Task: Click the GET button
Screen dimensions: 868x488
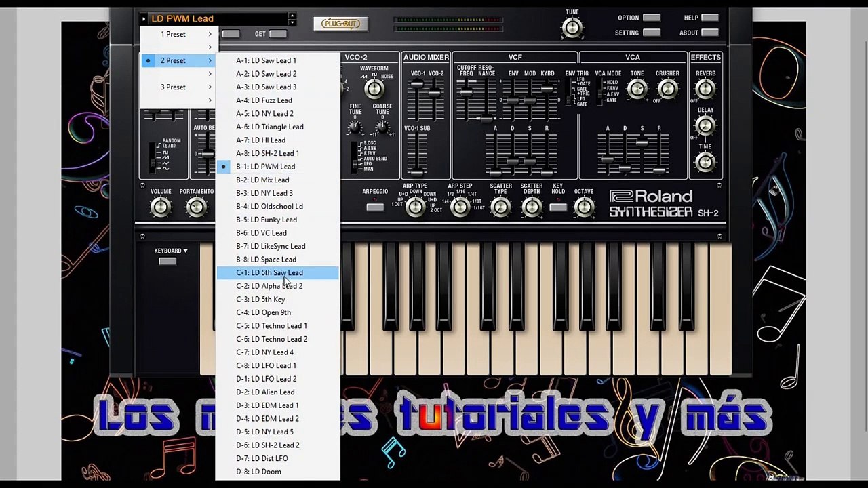Action: [x=278, y=34]
